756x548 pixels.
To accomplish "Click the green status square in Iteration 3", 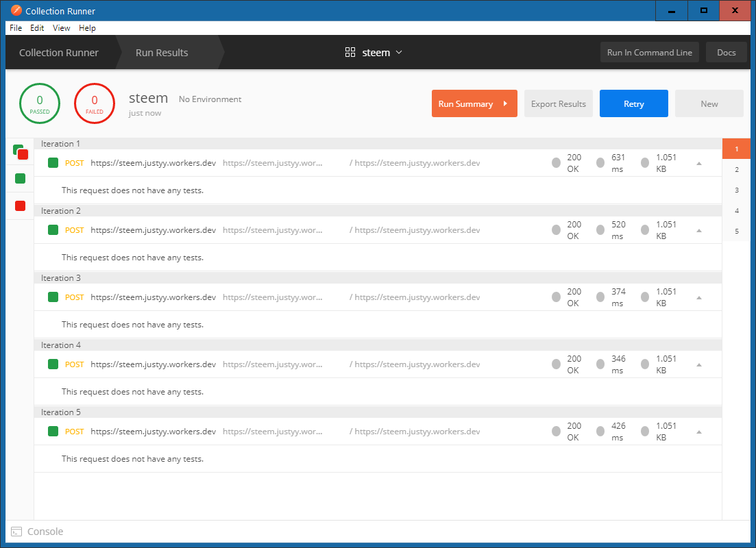I will [x=53, y=297].
